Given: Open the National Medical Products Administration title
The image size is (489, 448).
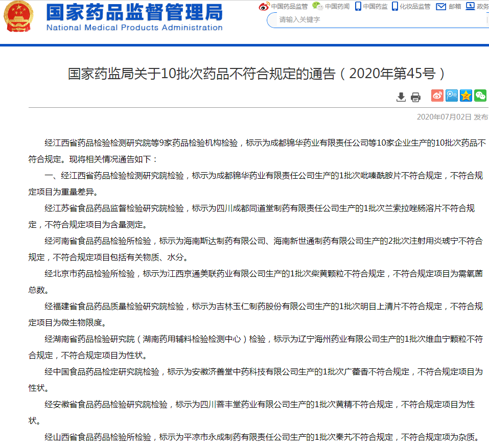Looking at the screenshot, I should click(134, 28).
